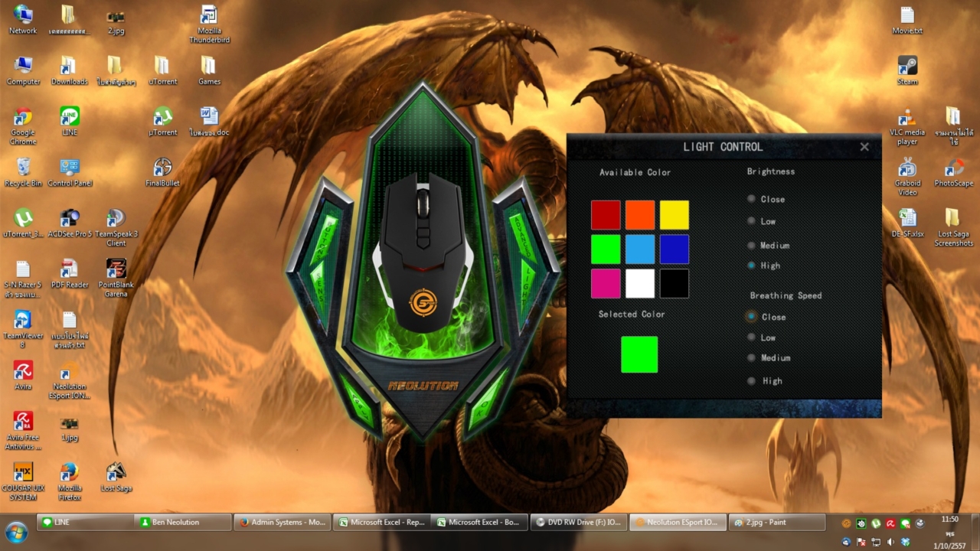This screenshot has height=551, width=980.
Task: Select the Control Panel desktop icon
Action: tap(70, 172)
